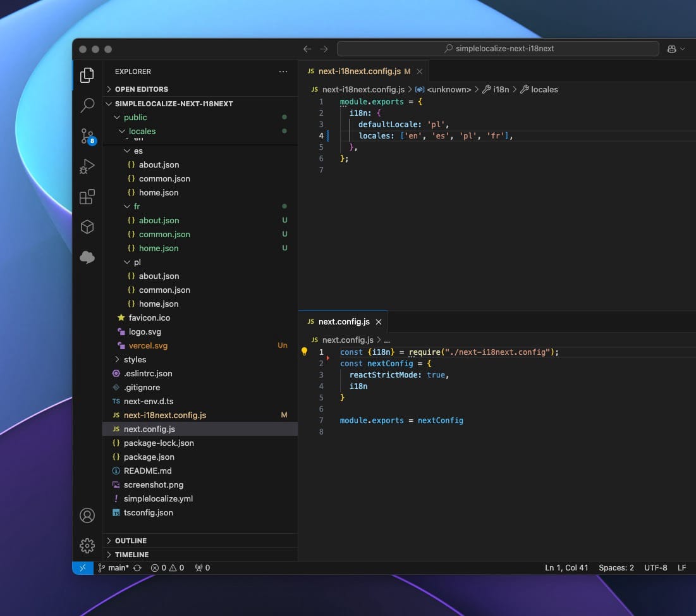Screen dimensions: 696x616
Task: Click the remote window indicator in status bar
Action: (83, 567)
